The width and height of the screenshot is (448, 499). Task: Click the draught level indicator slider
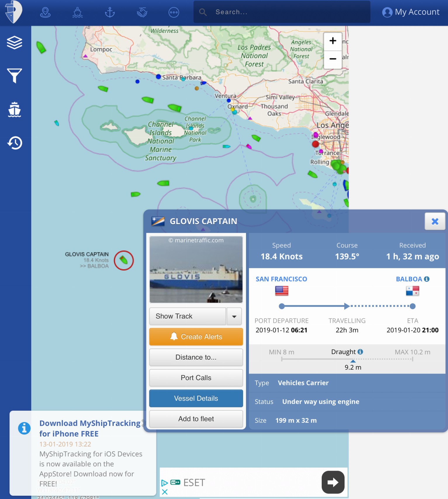pyautogui.click(x=353, y=361)
